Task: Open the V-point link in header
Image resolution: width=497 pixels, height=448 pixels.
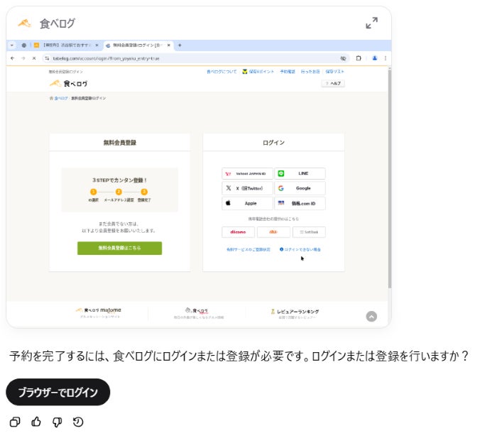Action: point(258,72)
